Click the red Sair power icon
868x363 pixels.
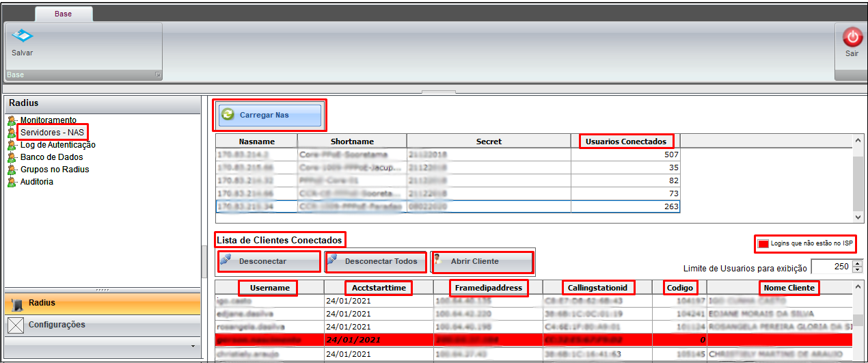(852, 36)
